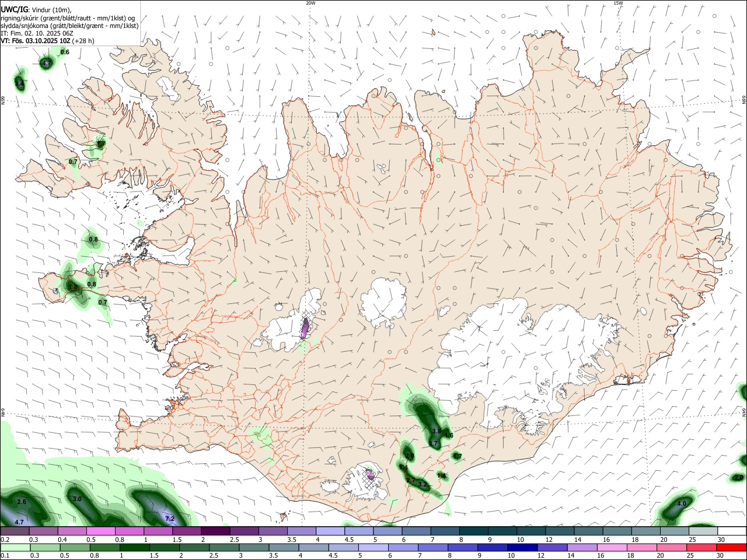Click the 0.6 precipitation value
This screenshot has width=747, height=560.
[65, 52]
